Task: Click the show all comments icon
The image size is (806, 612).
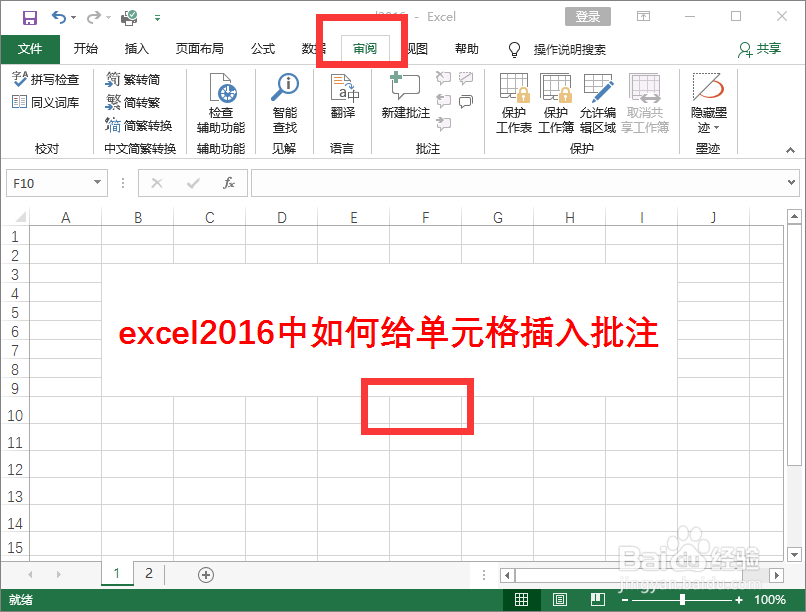Action: pyautogui.click(x=466, y=101)
